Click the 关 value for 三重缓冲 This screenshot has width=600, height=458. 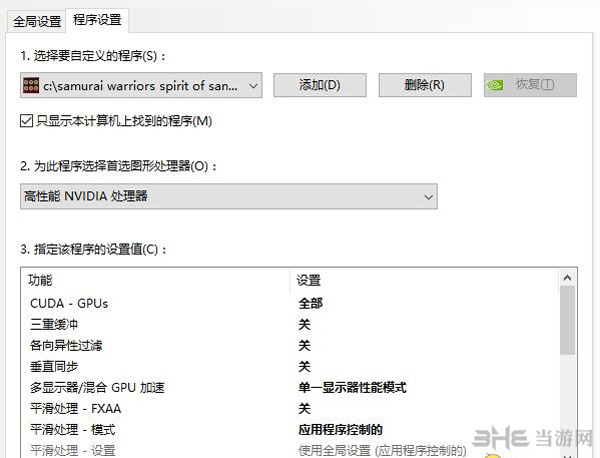coord(304,324)
